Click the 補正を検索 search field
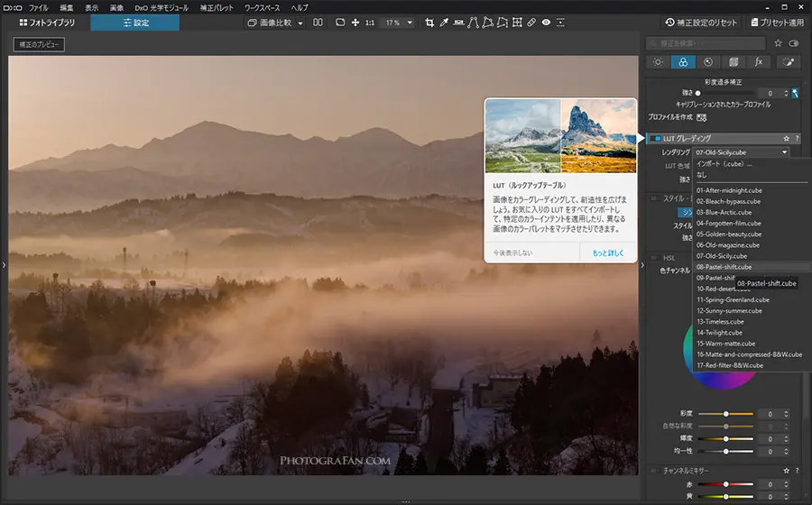 click(x=706, y=43)
